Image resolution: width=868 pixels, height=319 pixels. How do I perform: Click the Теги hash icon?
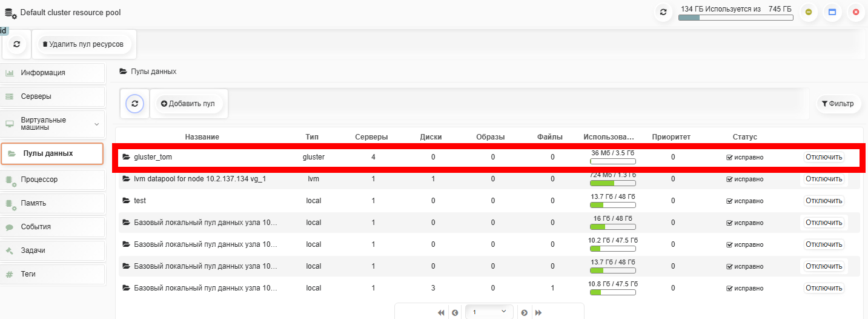coord(10,274)
